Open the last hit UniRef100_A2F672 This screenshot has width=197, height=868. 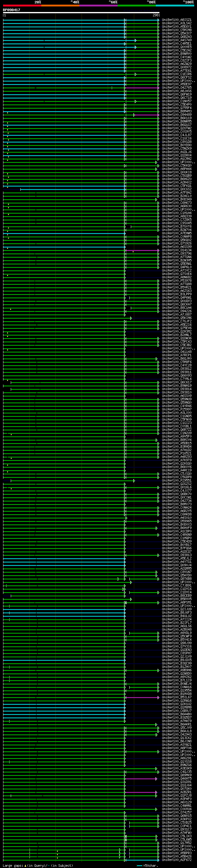click(x=177, y=860)
